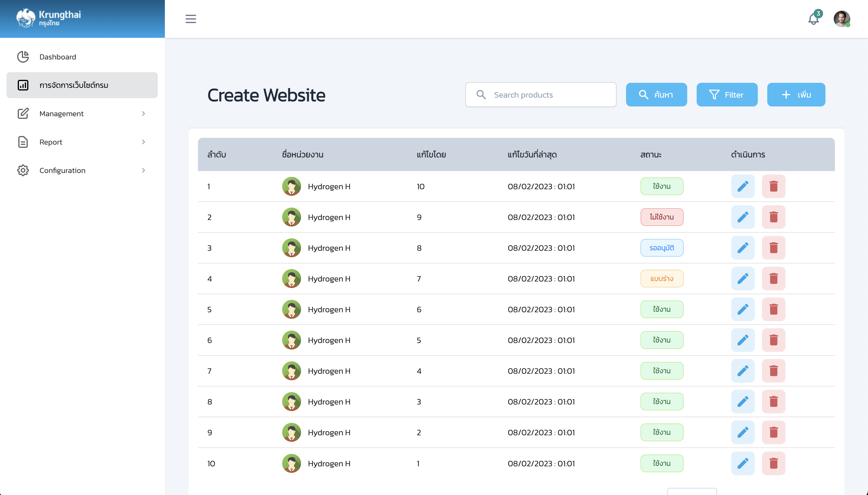
Task: Open the user profile avatar
Action: click(842, 19)
